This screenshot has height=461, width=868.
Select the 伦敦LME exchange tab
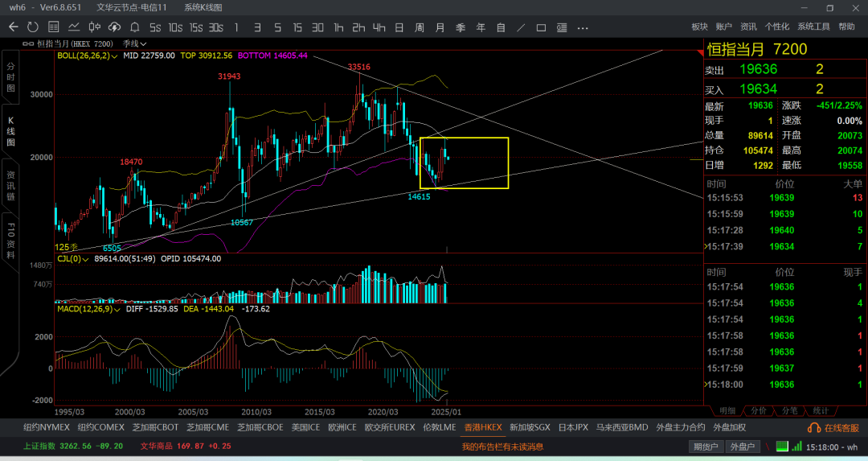pos(440,427)
